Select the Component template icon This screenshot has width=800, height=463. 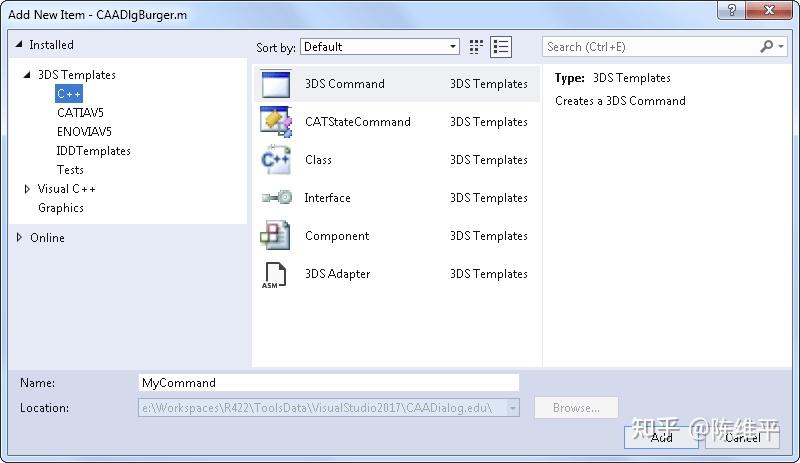(276, 235)
